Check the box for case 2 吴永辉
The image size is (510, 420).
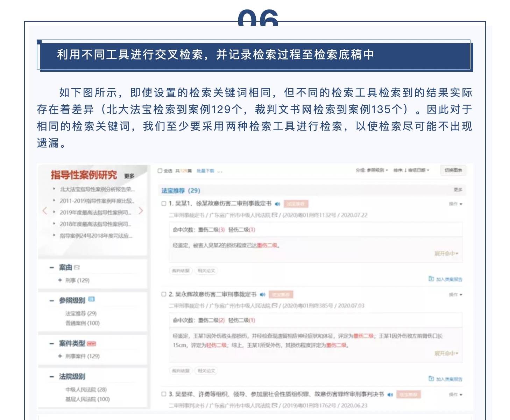[164, 294]
